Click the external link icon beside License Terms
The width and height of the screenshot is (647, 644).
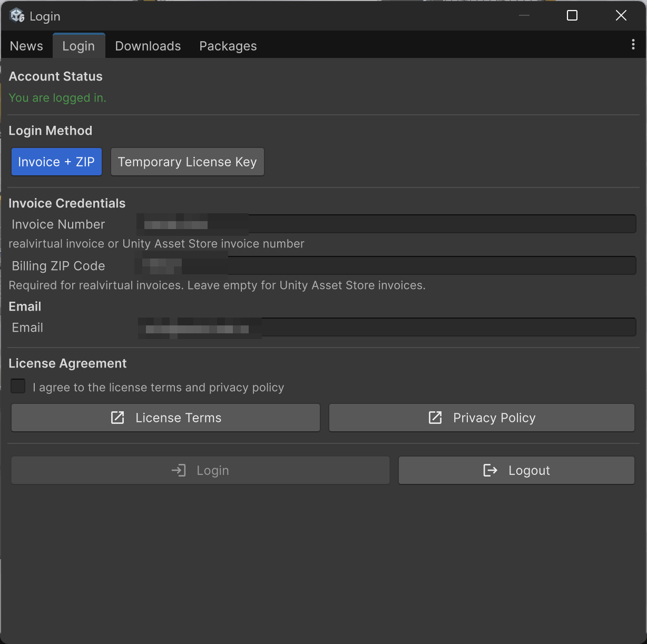click(117, 418)
